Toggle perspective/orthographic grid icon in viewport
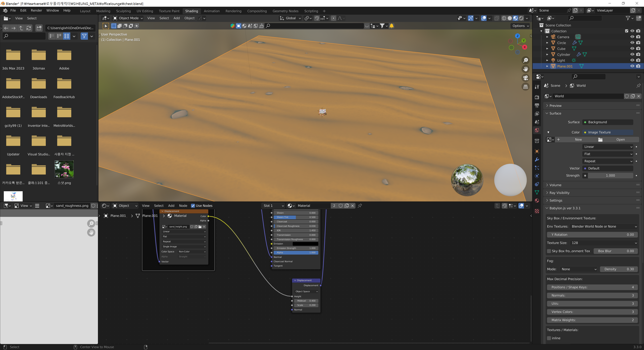 click(525, 87)
